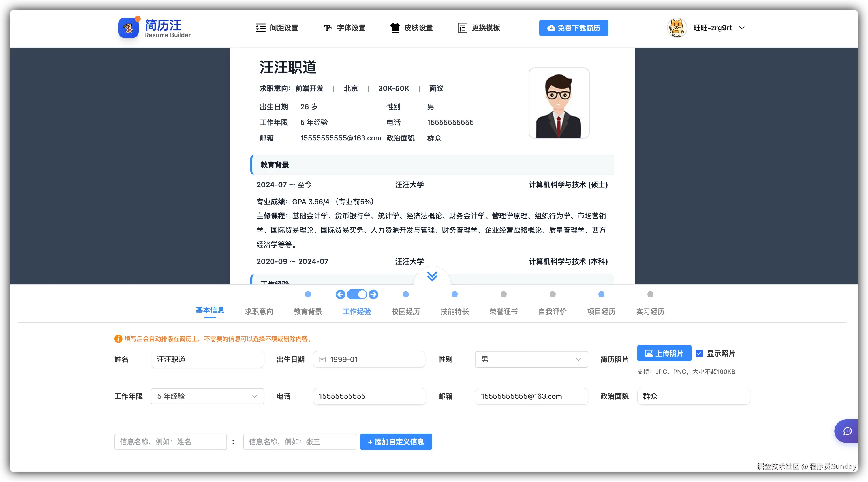Open the chat support bubble icon
The height and width of the screenshot is (482, 868).
[x=847, y=431]
